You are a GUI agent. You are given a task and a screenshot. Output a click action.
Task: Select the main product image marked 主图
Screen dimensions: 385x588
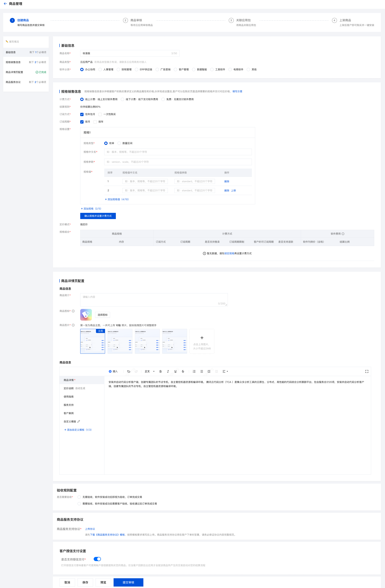[93, 341]
